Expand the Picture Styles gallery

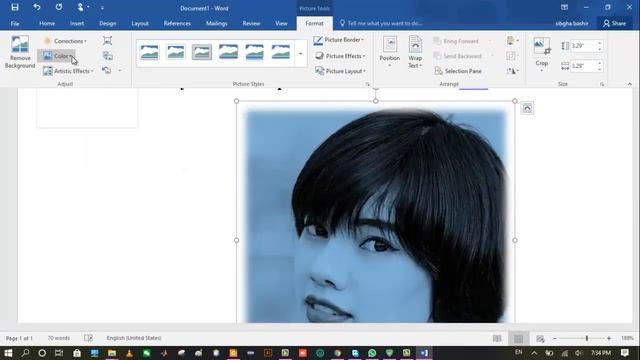click(x=300, y=53)
